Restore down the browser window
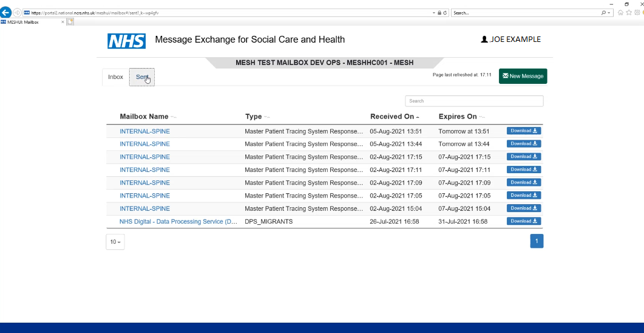 point(627,4)
